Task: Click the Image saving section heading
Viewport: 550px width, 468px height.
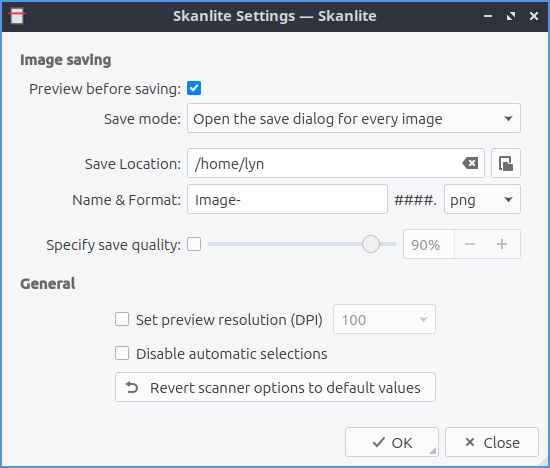Action: [66, 60]
